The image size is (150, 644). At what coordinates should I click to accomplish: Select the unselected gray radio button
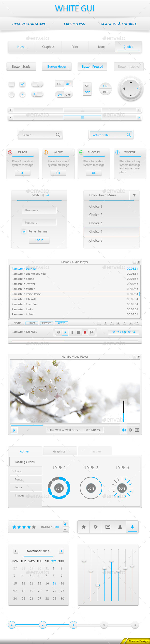coord(12,94)
